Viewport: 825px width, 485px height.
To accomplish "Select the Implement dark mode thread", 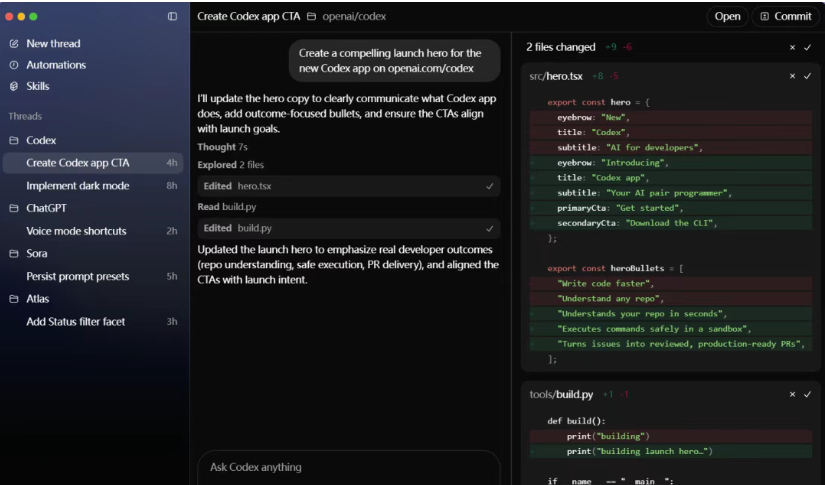I will (77, 185).
